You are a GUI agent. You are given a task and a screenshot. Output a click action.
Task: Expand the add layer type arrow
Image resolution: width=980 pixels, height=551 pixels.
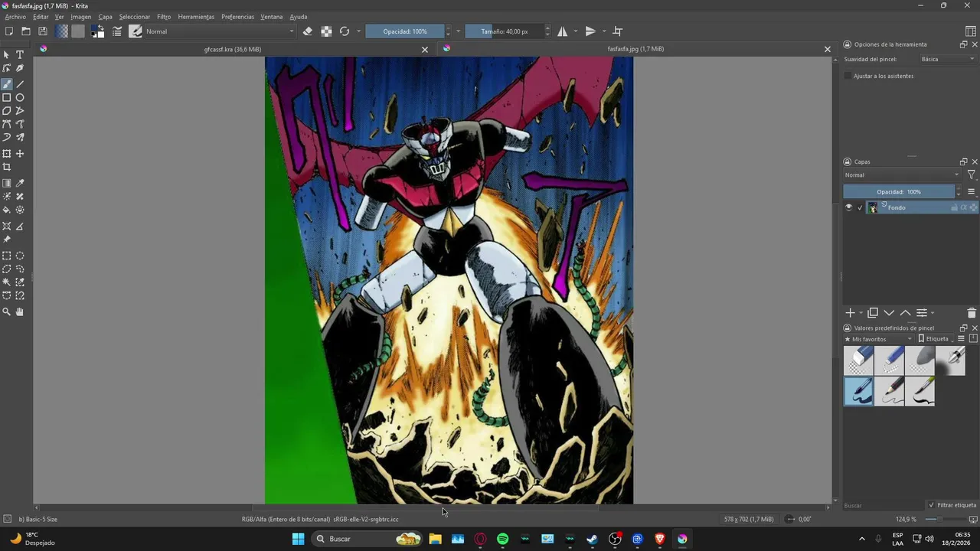tap(861, 313)
